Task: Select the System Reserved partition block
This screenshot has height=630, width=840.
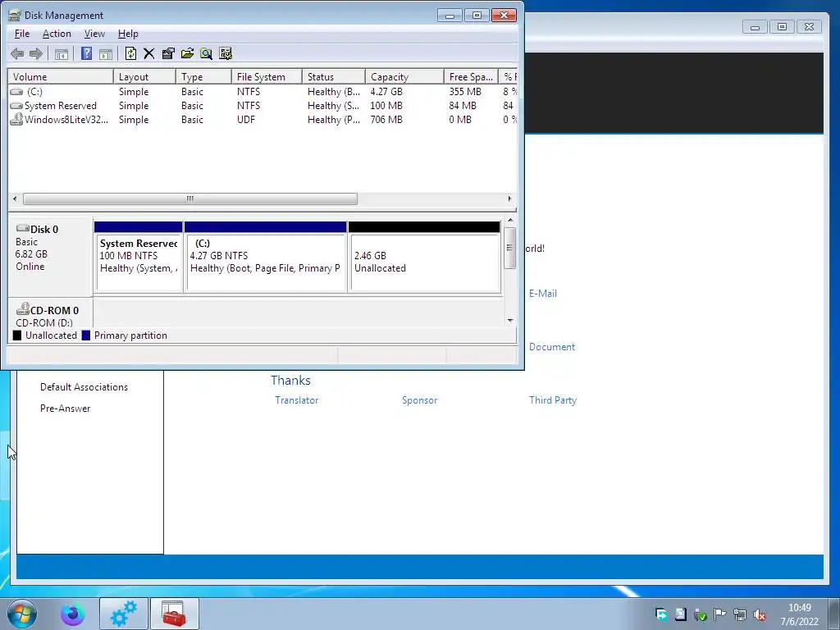Action: [x=138, y=257]
